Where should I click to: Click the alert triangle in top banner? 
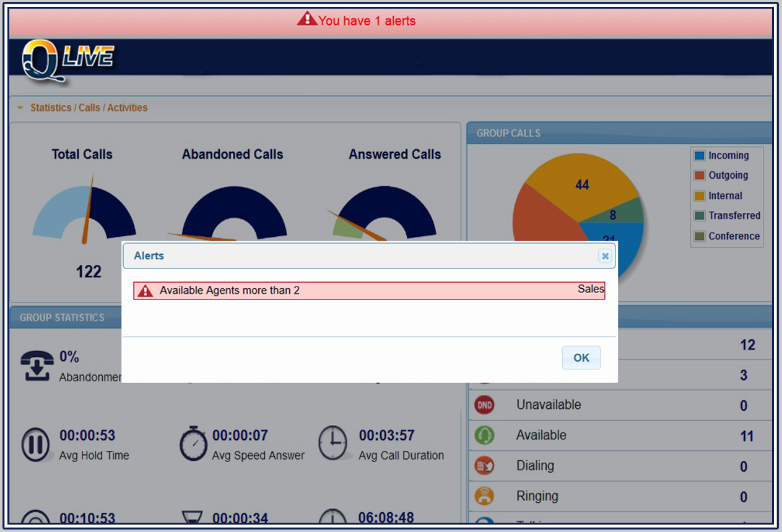point(306,19)
